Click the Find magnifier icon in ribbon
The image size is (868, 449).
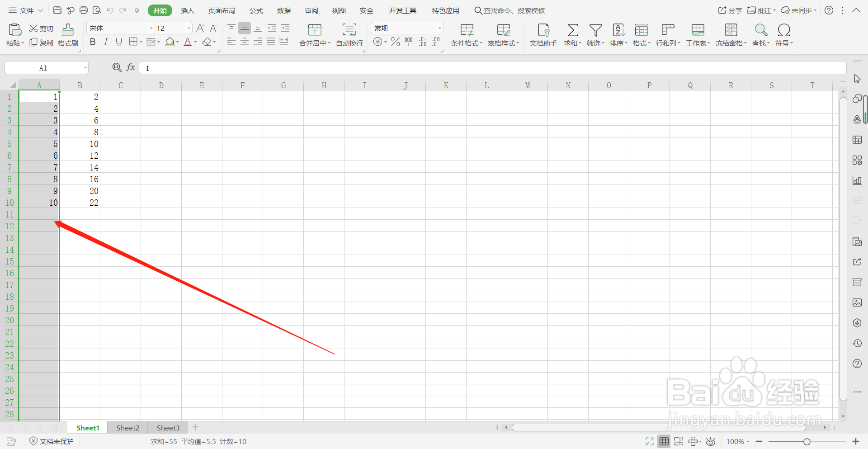(x=761, y=30)
